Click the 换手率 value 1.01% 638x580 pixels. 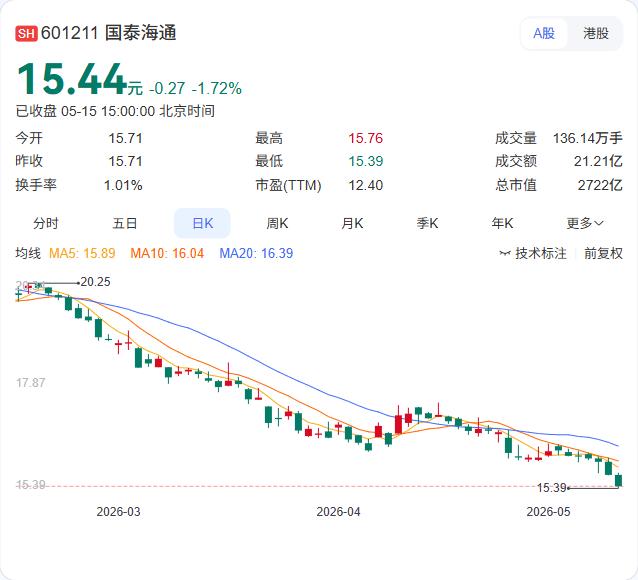(123, 186)
